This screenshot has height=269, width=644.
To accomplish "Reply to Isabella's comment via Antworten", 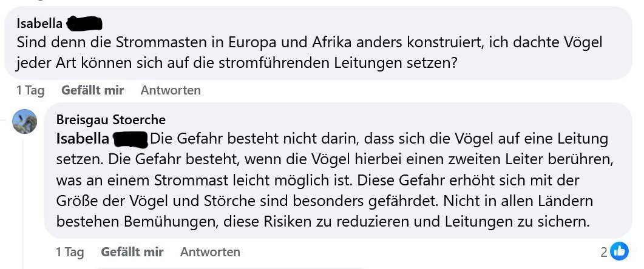I will coord(171,90).
